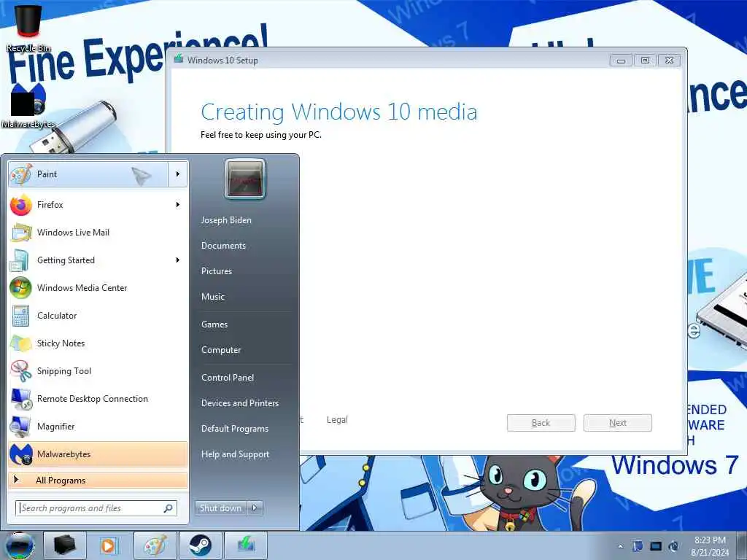Click the volume tray icon
This screenshot has width=747, height=560.
pyautogui.click(x=673, y=546)
